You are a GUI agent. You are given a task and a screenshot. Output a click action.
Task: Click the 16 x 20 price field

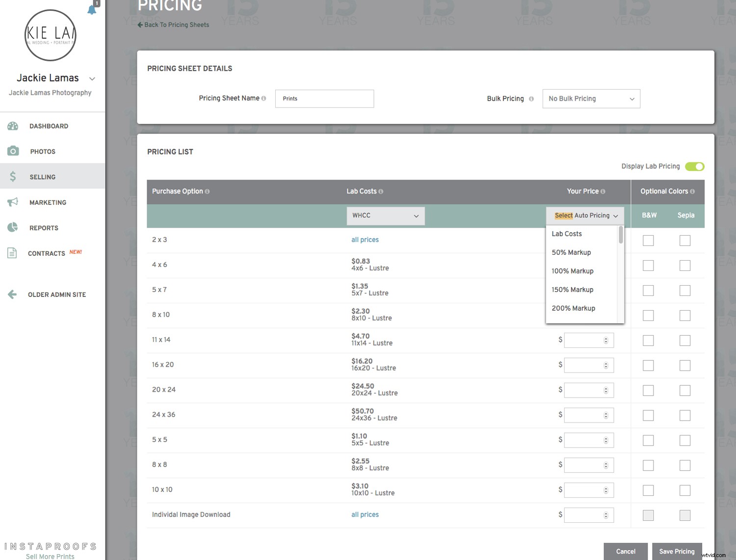pos(584,365)
